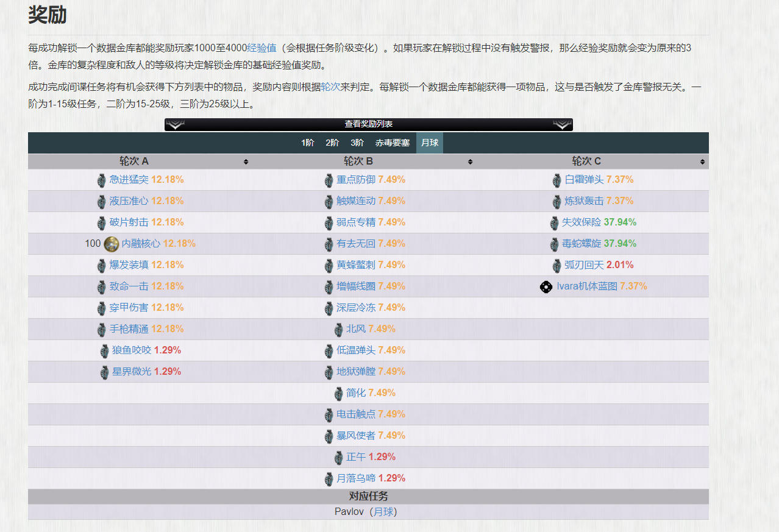
Task: Click the mod icon beside 白霜弹头
Action: click(557, 180)
